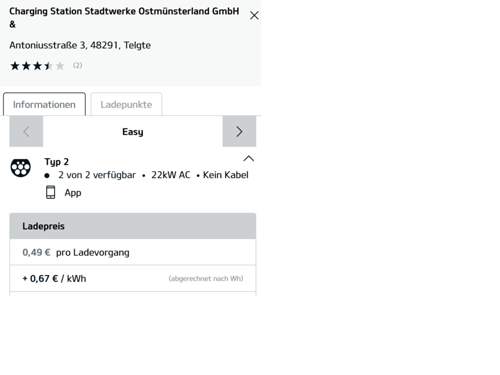Viewport: 500px width, 375px height.
Task: Collapse the Typ 2 connector section
Action: [248, 158]
